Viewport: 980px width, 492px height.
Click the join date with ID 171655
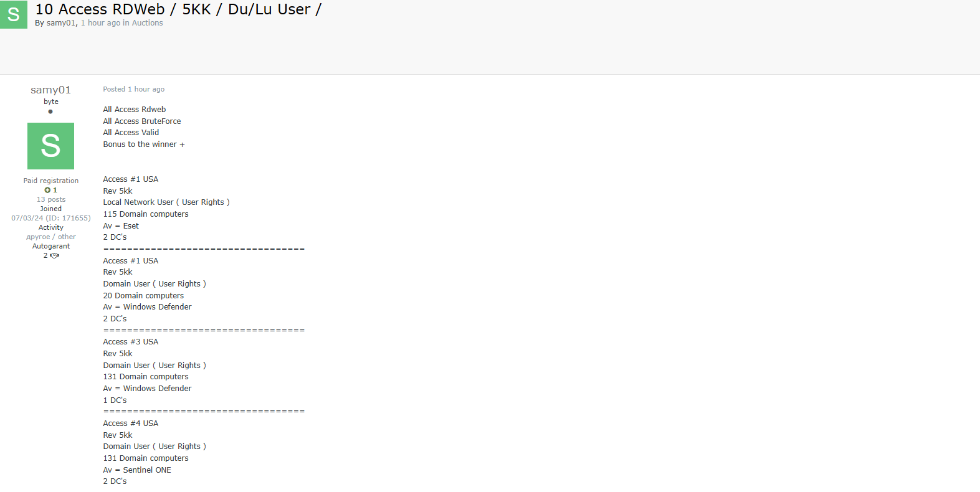tap(51, 218)
